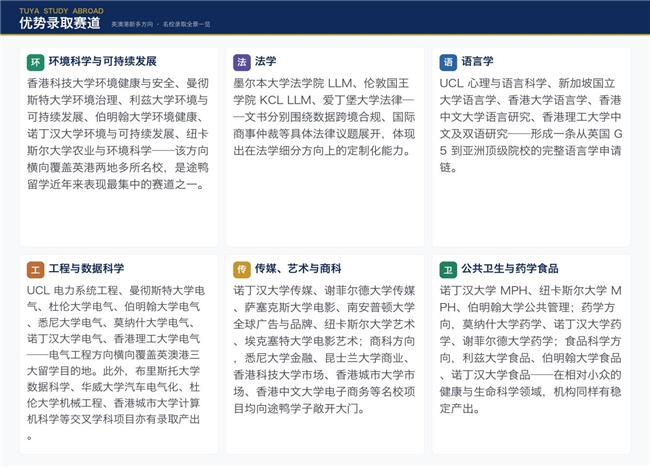Open the 环境科学与可持续发展 heading
Screen dimensions: 650x467
tap(102, 61)
